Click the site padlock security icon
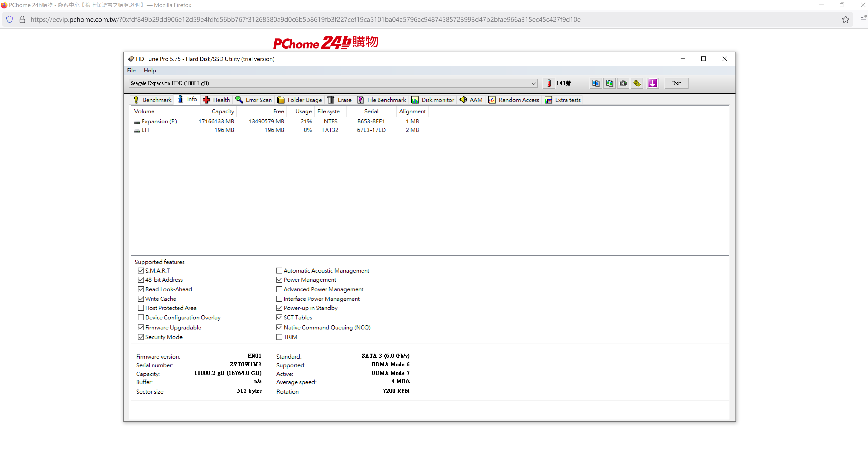This screenshot has height=471, width=868. [x=22, y=20]
